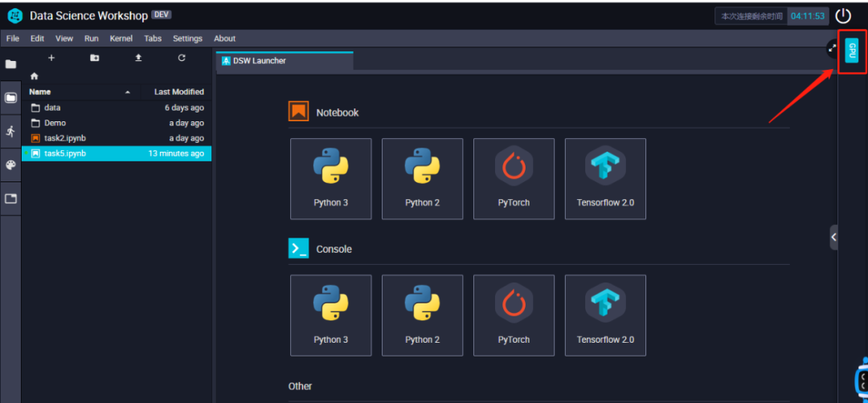868x403 pixels.
Task: Open a Python 2 console
Action: [423, 315]
